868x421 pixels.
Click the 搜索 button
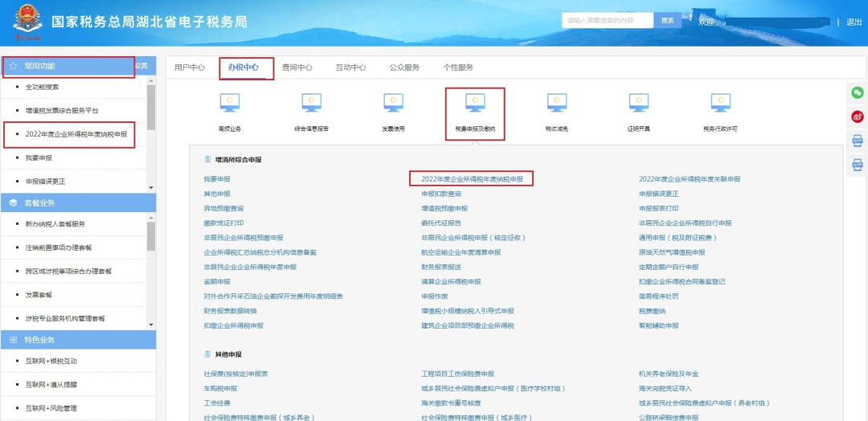(667, 20)
